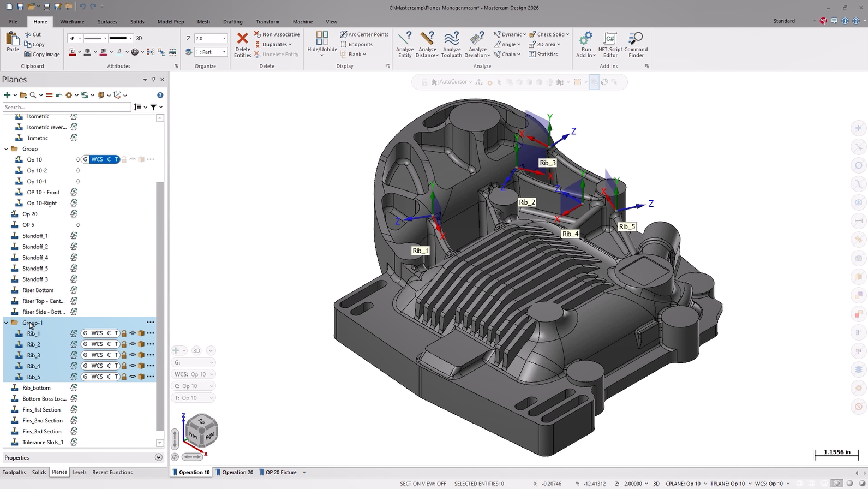This screenshot has width=868, height=489.
Task: Click the Arc Center Points tool
Action: [364, 34]
